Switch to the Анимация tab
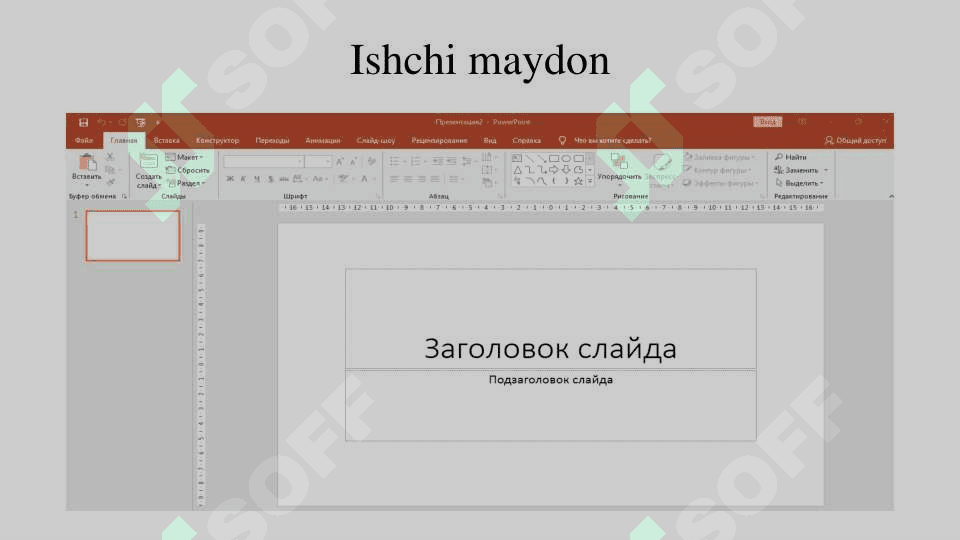960x540 pixels. [x=323, y=140]
